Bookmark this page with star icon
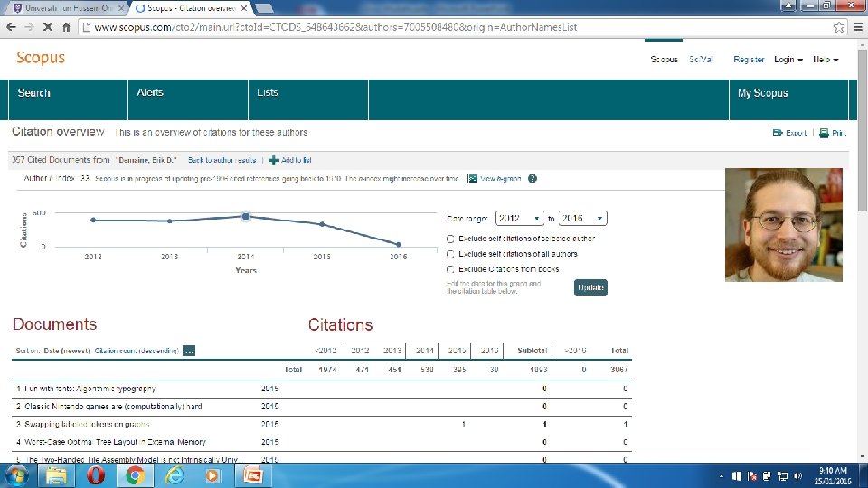Viewport: 868px width, 488px height. click(x=839, y=26)
